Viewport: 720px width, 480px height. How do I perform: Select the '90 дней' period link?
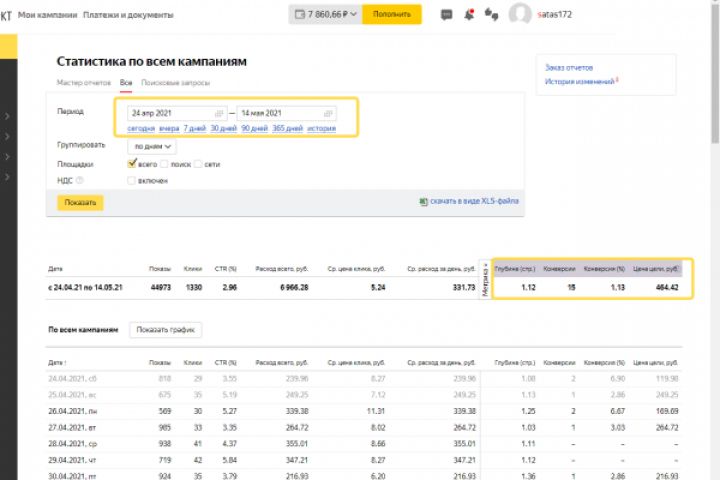pyautogui.click(x=254, y=128)
